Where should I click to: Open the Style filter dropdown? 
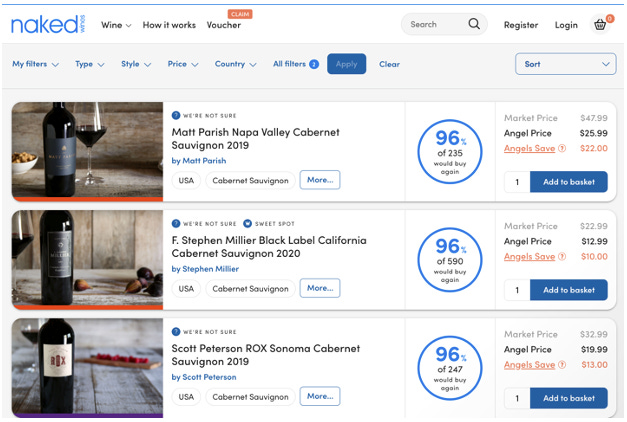[x=136, y=64]
